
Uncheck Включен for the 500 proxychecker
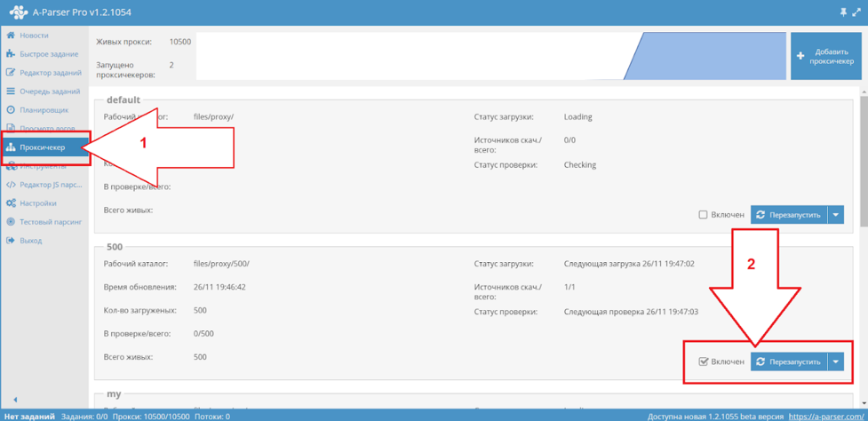703,361
